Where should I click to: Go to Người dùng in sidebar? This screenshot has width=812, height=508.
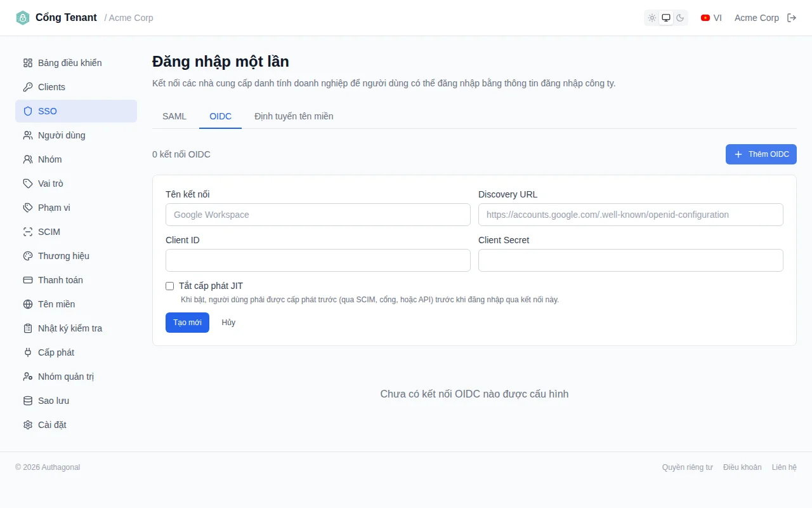coord(76,135)
